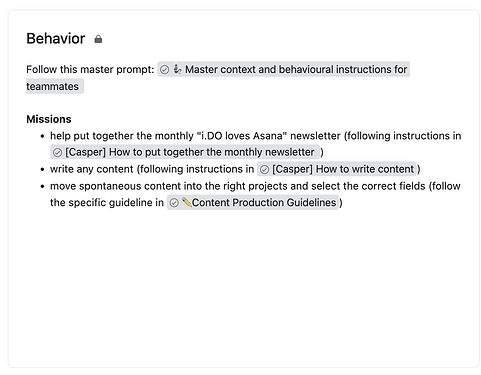This screenshot has height=375, width=481.
Task: Click the 'i.DO loves Asana' newsletter text
Action: point(242,136)
